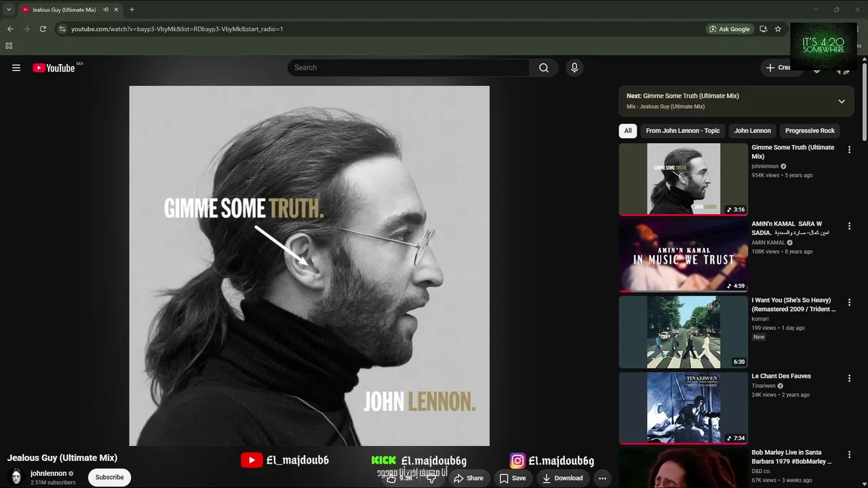Screen dimensions: 868x488
Task: Open Le Chant Des Fauves title
Action: (x=781, y=376)
